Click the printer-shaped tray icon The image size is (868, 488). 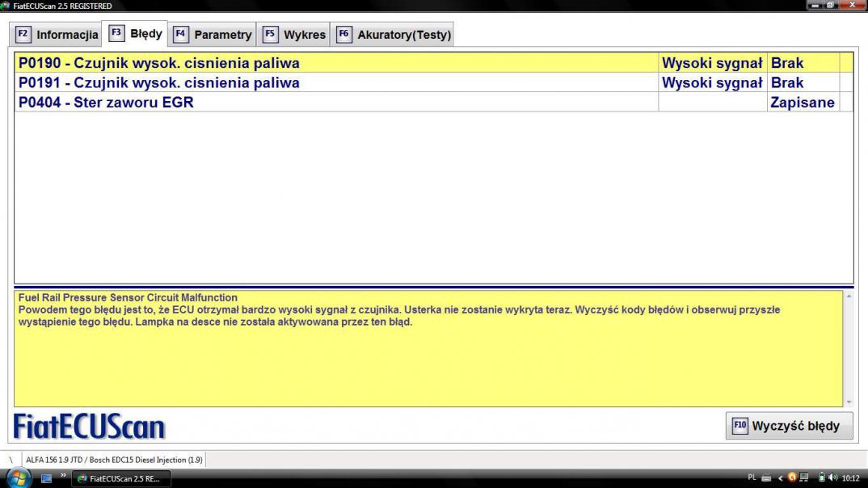pos(766,478)
